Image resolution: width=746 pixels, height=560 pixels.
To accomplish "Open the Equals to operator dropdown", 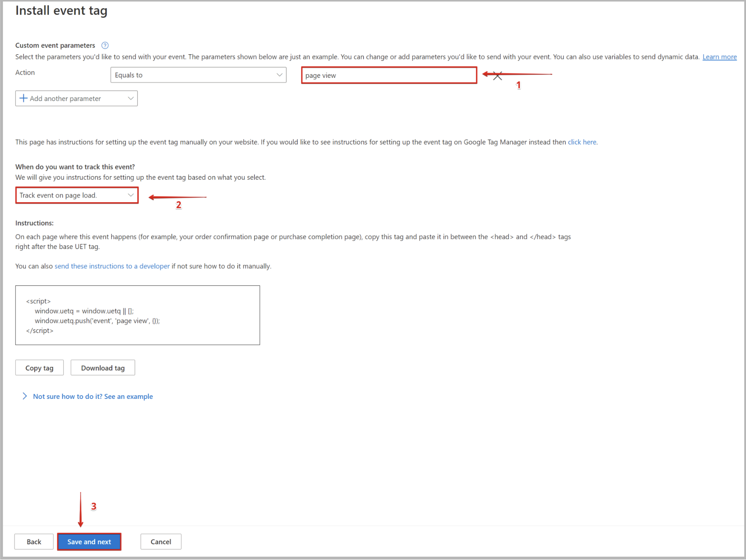I will point(198,75).
